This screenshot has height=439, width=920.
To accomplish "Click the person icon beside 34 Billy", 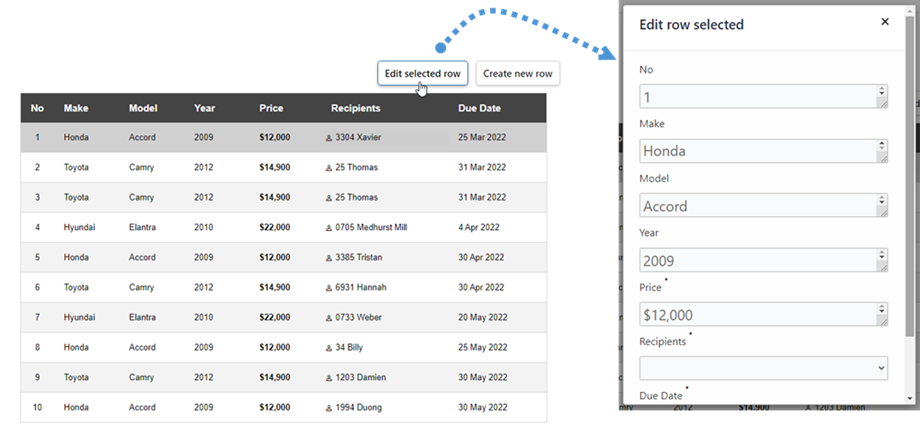I will coord(329,348).
